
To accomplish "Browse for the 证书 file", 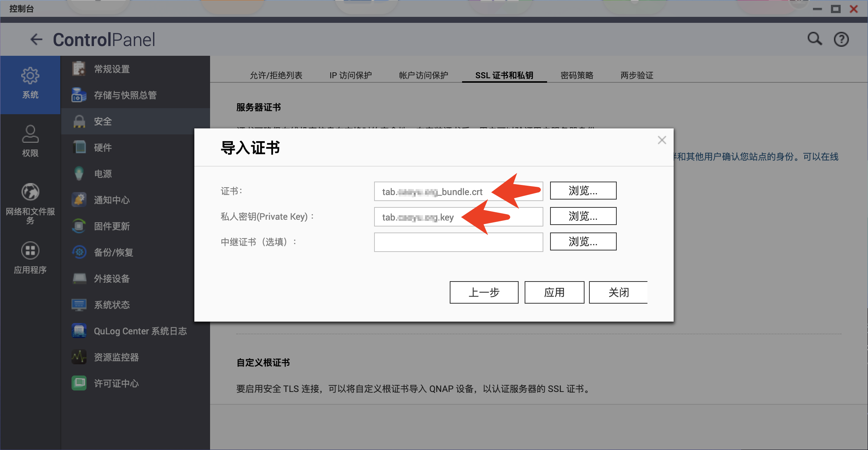I will click(x=583, y=191).
